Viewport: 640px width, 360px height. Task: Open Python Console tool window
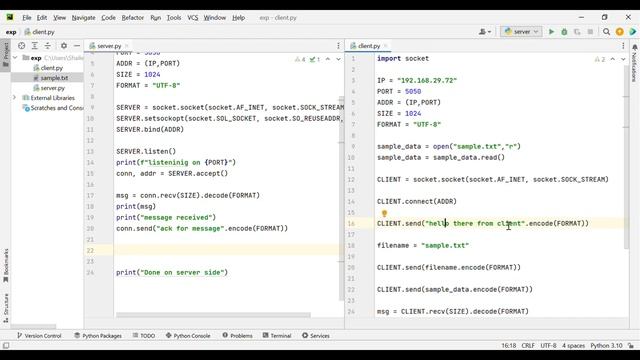(x=188, y=336)
